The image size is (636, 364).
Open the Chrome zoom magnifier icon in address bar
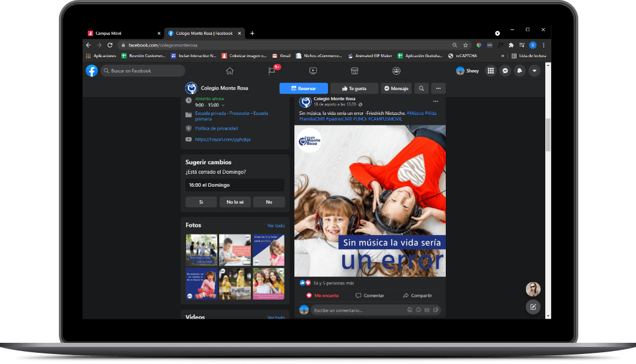pos(455,45)
